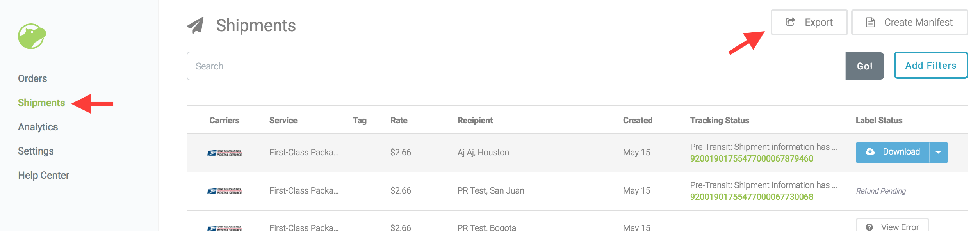Screen dimensions: 980x231
Task: Click the Search input field
Action: (x=516, y=66)
